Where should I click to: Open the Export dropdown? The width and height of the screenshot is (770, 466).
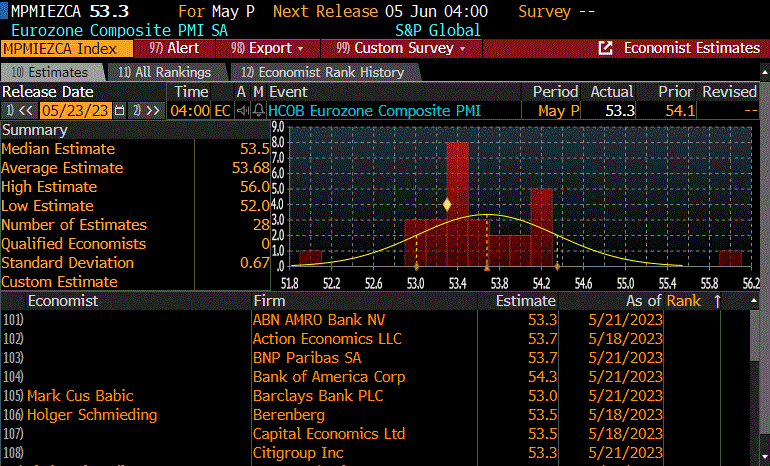pos(268,48)
